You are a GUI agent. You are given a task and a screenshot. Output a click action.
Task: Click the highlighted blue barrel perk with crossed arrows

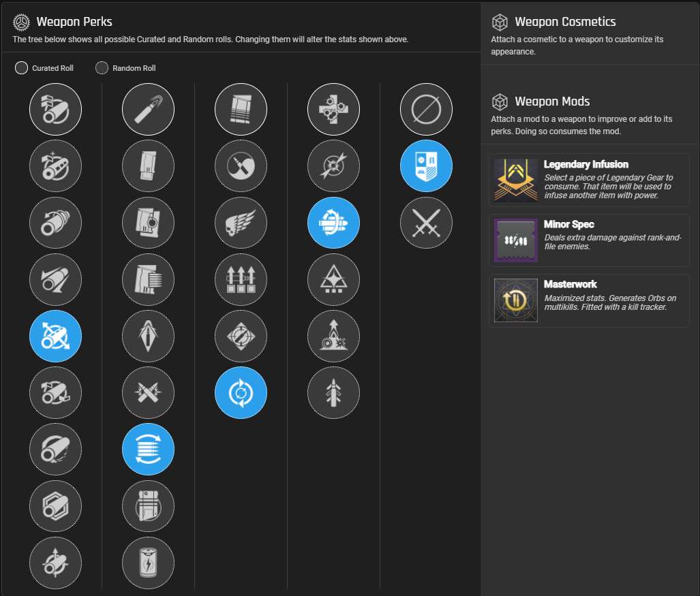pos(55,336)
